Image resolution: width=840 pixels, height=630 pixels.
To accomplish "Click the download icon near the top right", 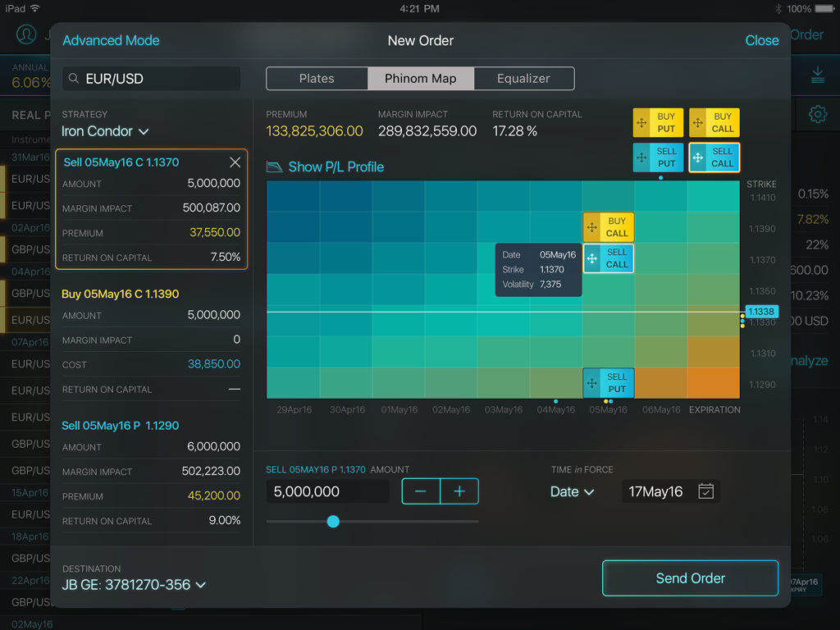I will click(x=818, y=74).
